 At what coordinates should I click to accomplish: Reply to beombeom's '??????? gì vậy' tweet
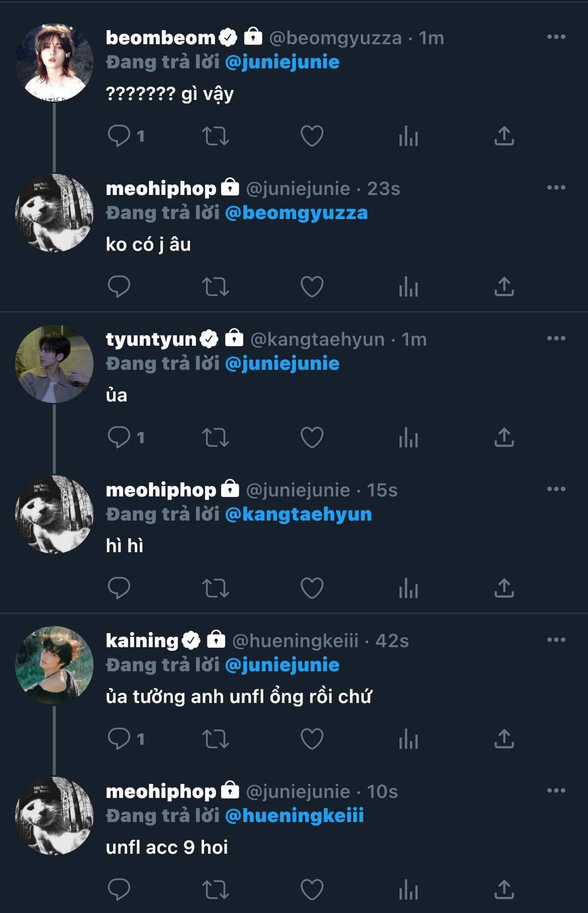point(119,136)
